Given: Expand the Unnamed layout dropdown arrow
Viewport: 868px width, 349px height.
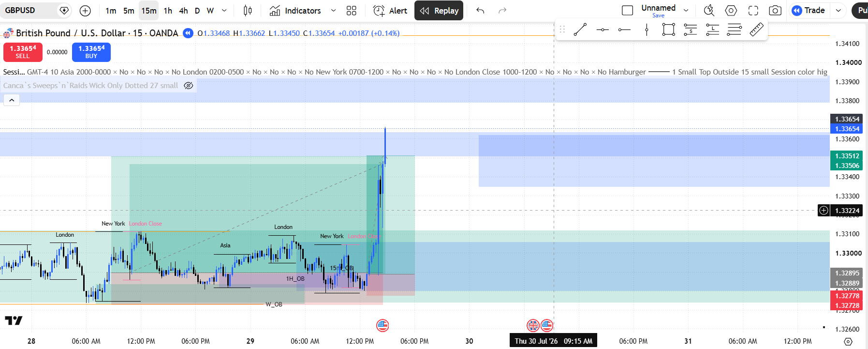Looking at the screenshot, I should [686, 10].
